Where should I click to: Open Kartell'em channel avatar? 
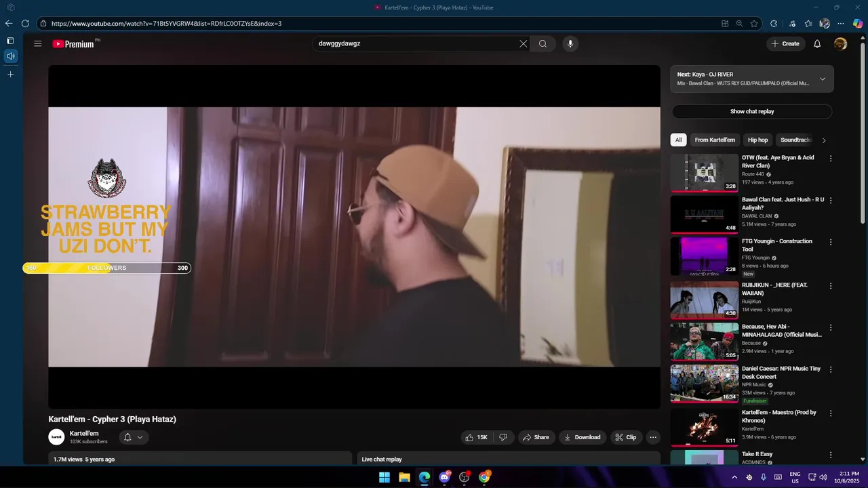56,437
